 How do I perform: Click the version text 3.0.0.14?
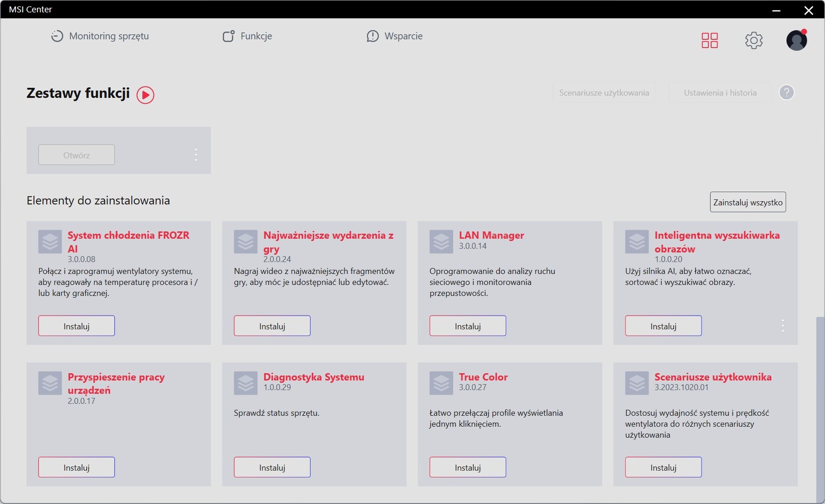click(473, 246)
